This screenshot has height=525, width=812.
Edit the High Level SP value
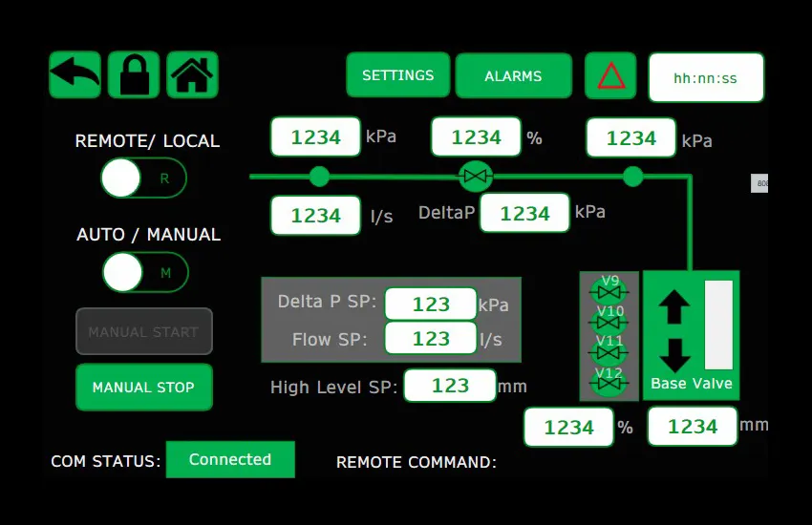[x=450, y=386]
